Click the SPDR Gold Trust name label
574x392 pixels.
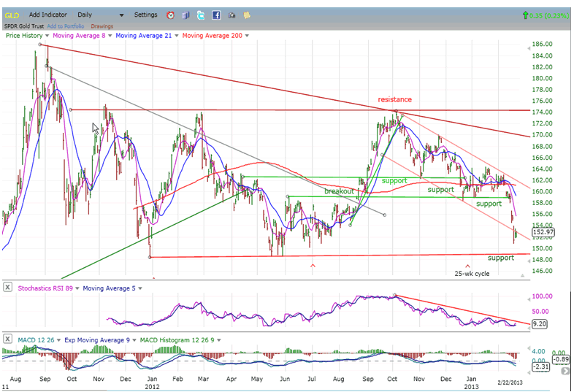24,26
